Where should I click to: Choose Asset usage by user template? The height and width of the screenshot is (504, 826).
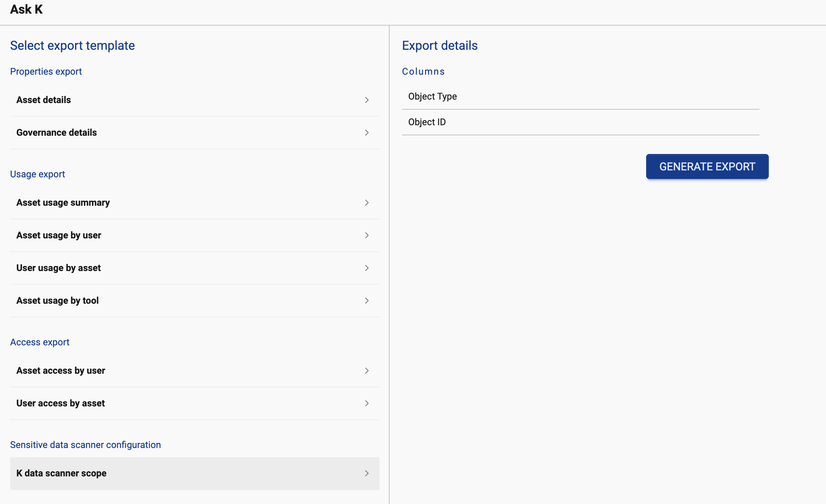coord(59,235)
